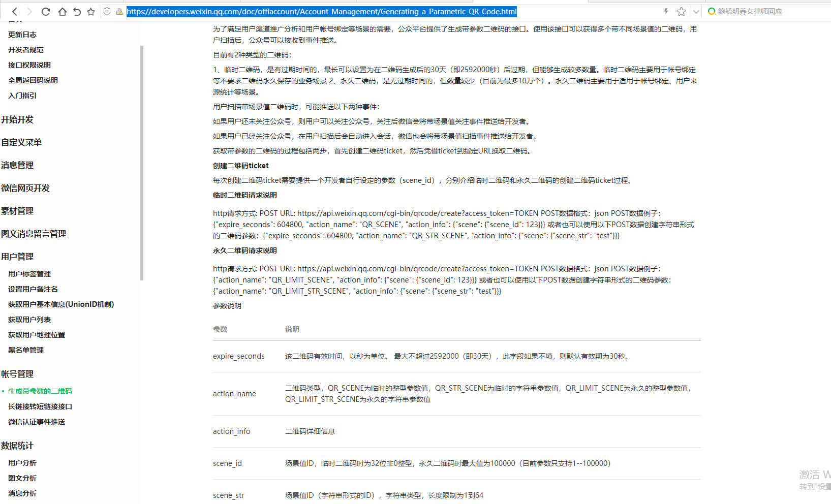Reload the page with the refresh icon

pos(46,12)
